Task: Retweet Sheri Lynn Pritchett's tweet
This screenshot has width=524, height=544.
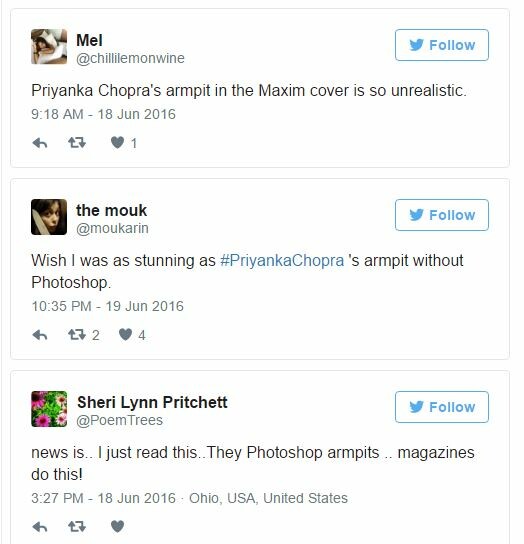Action: [x=77, y=527]
